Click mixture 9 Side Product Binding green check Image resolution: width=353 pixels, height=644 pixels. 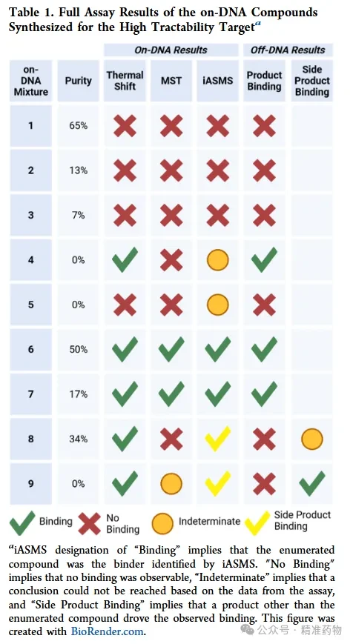312,483
